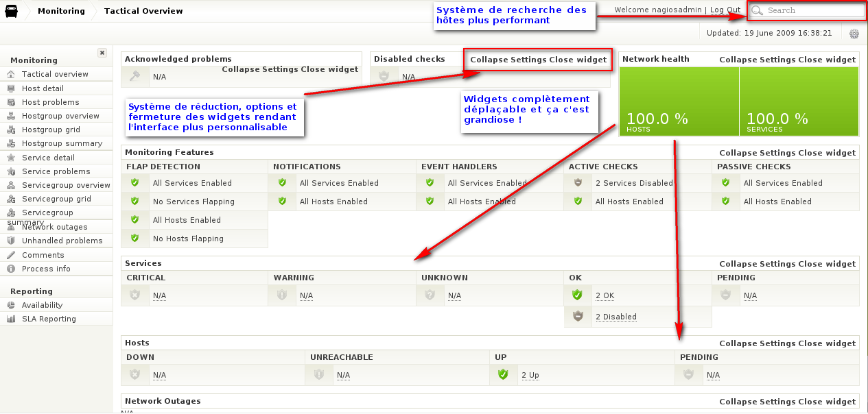Open SLA Reporting from the Reporting section
Viewport: 868px width, 414px height.
49,319
